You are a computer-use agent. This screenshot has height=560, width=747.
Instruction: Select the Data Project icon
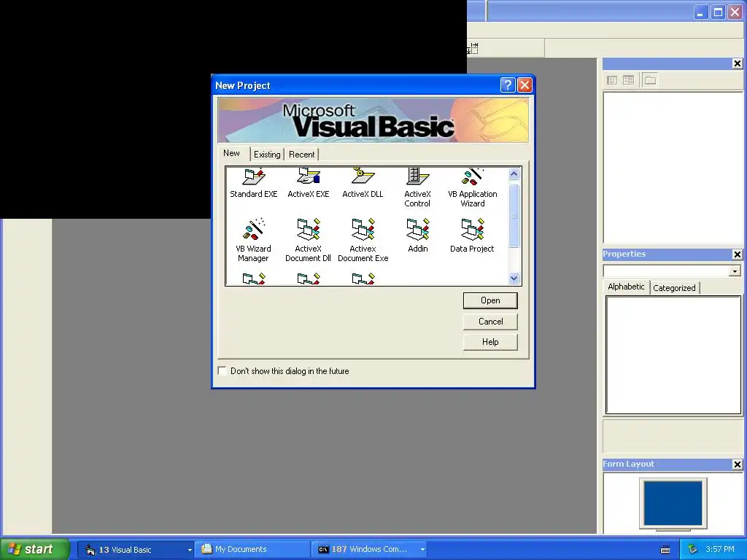pos(473,229)
